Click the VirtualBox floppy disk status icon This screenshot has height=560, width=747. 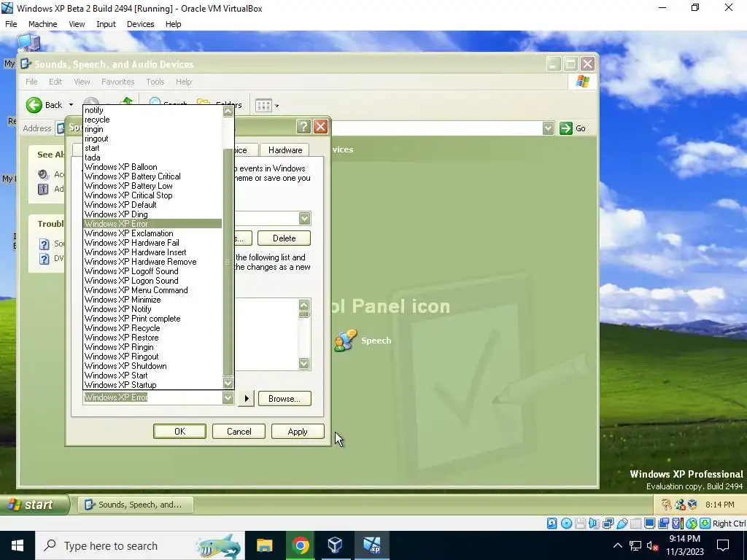(580, 524)
